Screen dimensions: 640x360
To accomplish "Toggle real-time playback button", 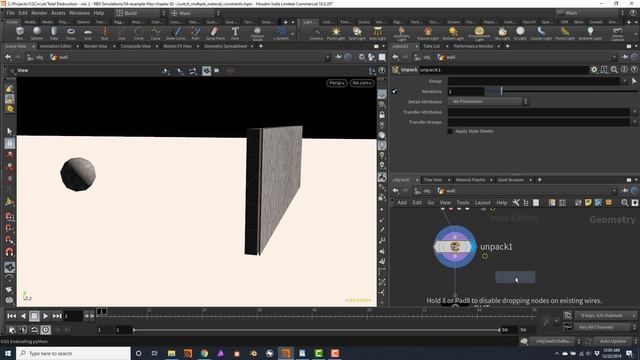I will 46,329.
